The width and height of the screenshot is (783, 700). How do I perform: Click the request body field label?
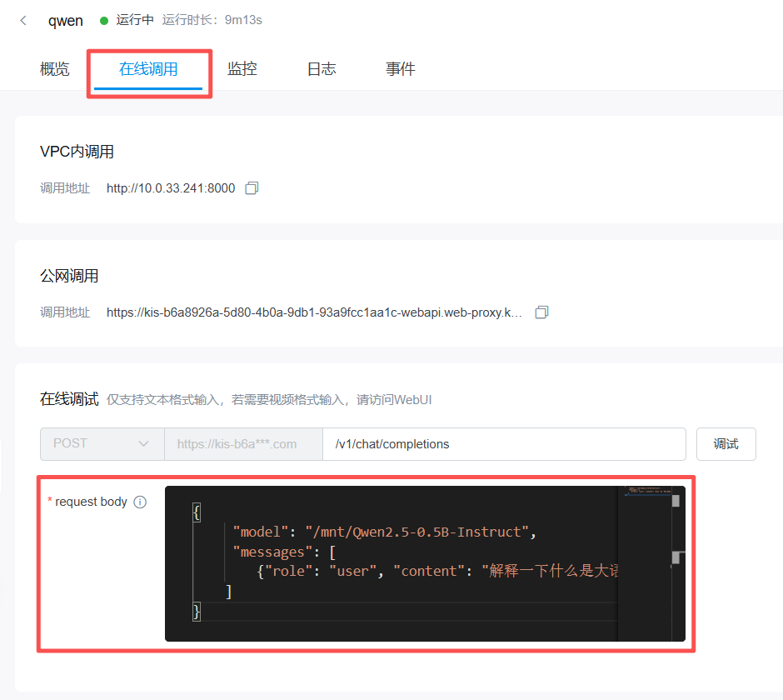(91, 502)
